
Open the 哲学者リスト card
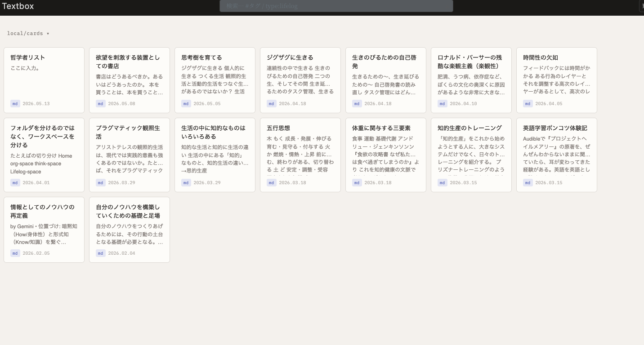pyautogui.click(x=44, y=80)
